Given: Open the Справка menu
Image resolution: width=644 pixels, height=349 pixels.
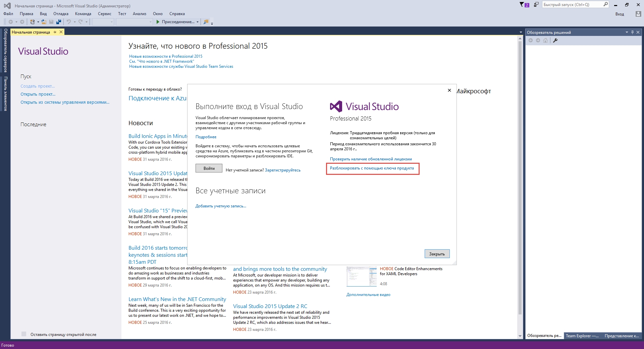Looking at the screenshot, I should tap(177, 14).
